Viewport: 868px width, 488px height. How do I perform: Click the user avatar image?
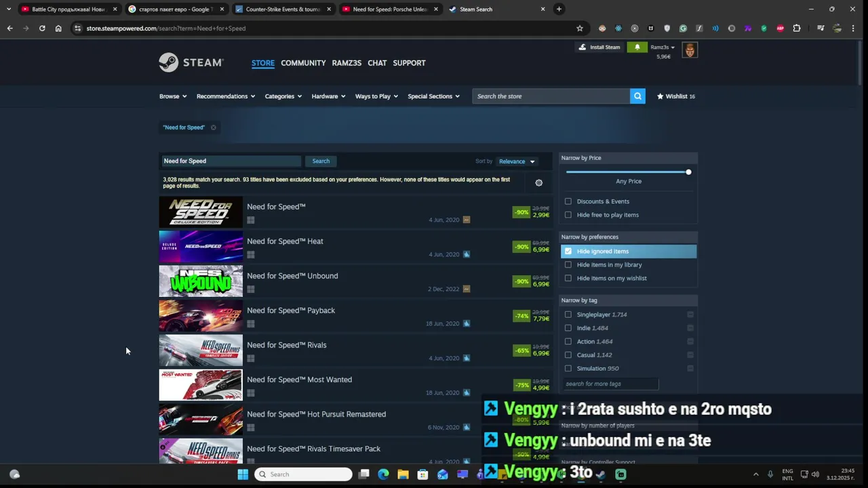pyautogui.click(x=690, y=50)
